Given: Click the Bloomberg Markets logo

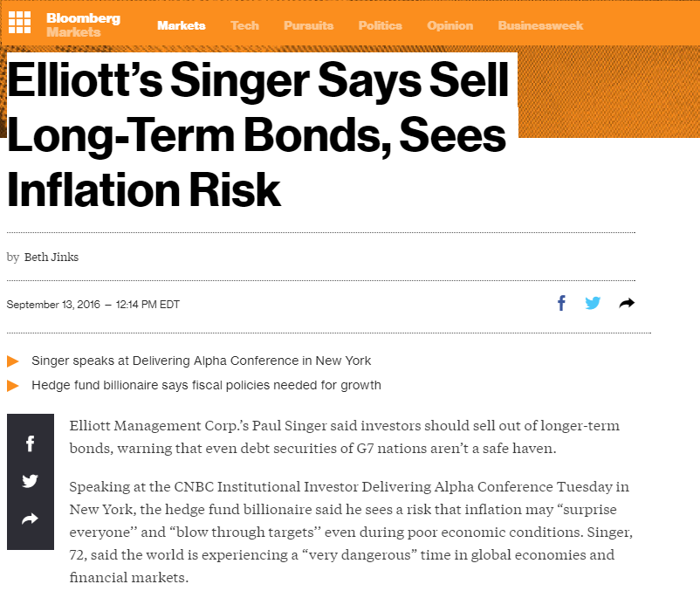Looking at the screenshot, I should [83, 25].
